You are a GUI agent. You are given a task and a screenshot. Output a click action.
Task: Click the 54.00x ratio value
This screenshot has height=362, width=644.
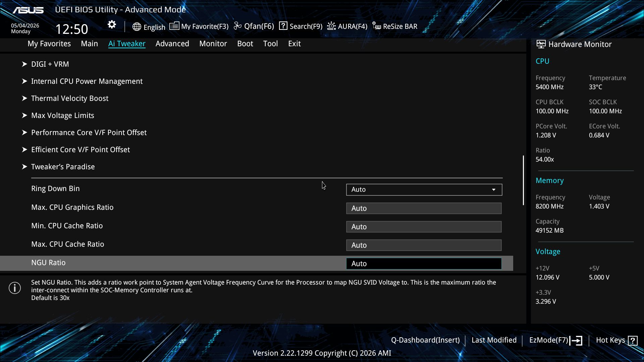(x=545, y=159)
